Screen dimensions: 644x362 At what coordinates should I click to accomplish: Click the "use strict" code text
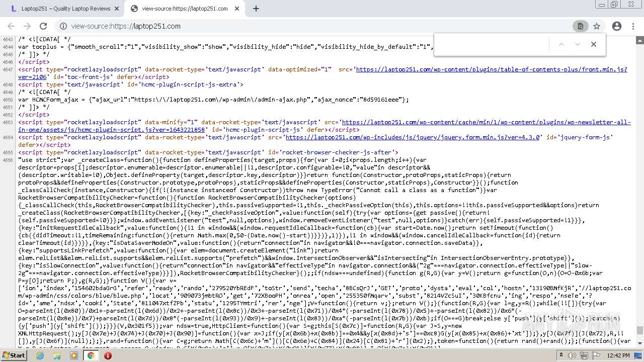39,160
